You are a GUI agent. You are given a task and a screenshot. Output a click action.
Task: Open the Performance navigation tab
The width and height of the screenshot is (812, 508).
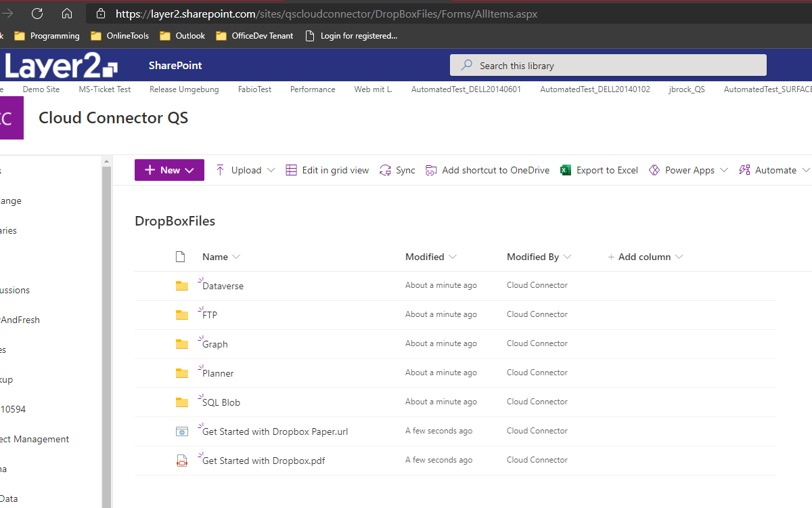[313, 89]
